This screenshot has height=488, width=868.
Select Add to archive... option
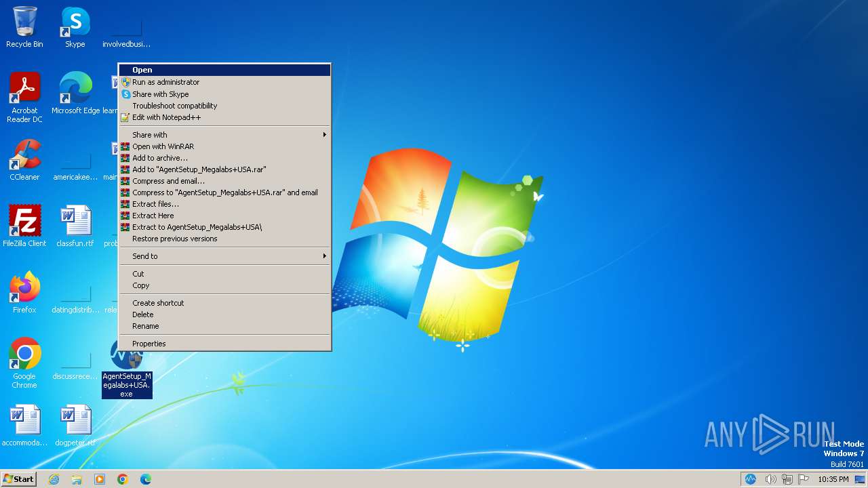point(224,158)
